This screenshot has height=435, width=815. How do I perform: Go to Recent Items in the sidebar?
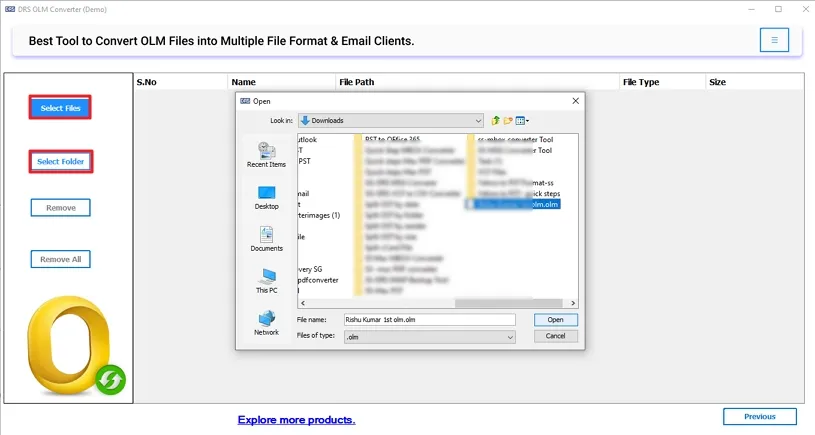point(266,154)
